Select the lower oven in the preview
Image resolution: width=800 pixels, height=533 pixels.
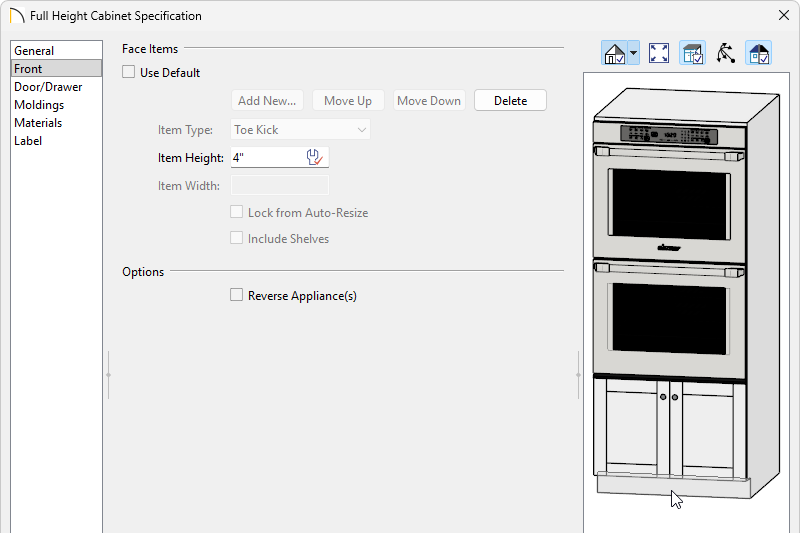point(669,319)
